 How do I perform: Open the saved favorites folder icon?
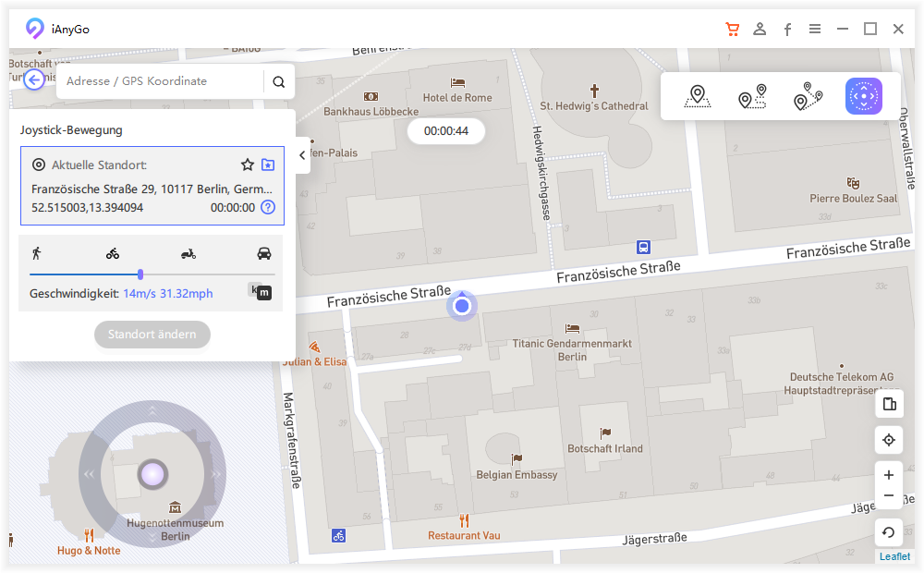pos(268,165)
